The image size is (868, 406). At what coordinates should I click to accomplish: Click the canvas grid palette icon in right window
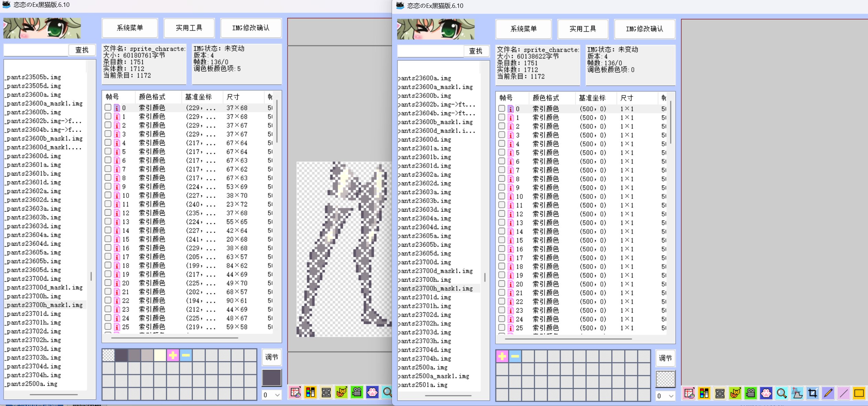point(689,393)
